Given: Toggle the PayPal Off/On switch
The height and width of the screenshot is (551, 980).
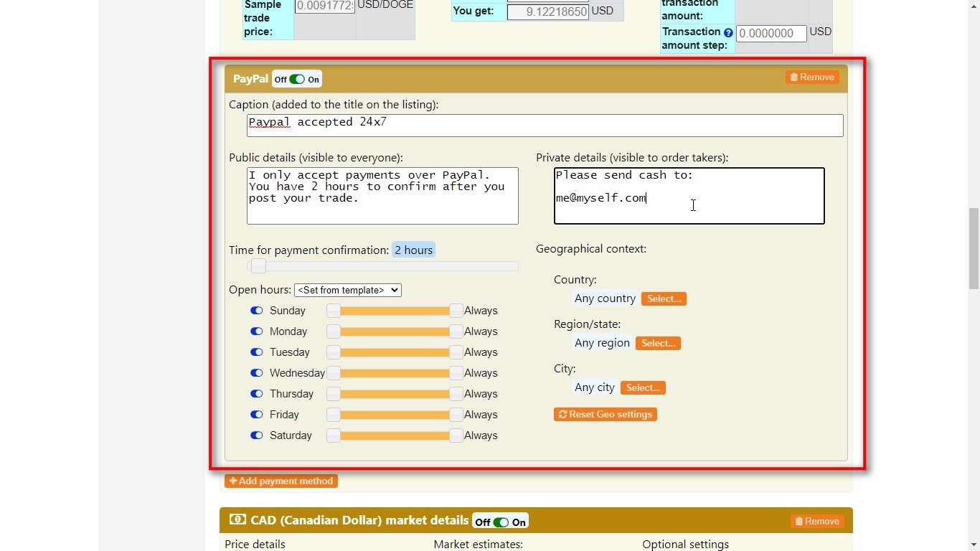Looking at the screenshot, I should pos(297,80).
